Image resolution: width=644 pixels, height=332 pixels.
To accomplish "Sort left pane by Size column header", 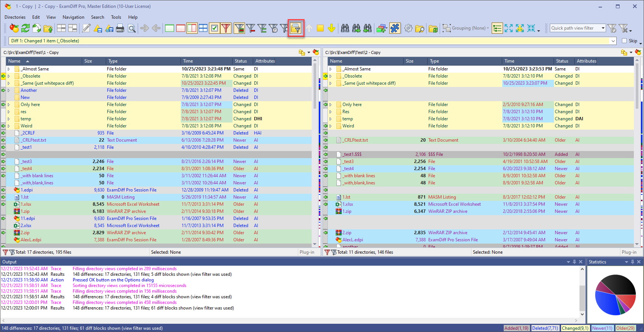I will pos(94,61).
